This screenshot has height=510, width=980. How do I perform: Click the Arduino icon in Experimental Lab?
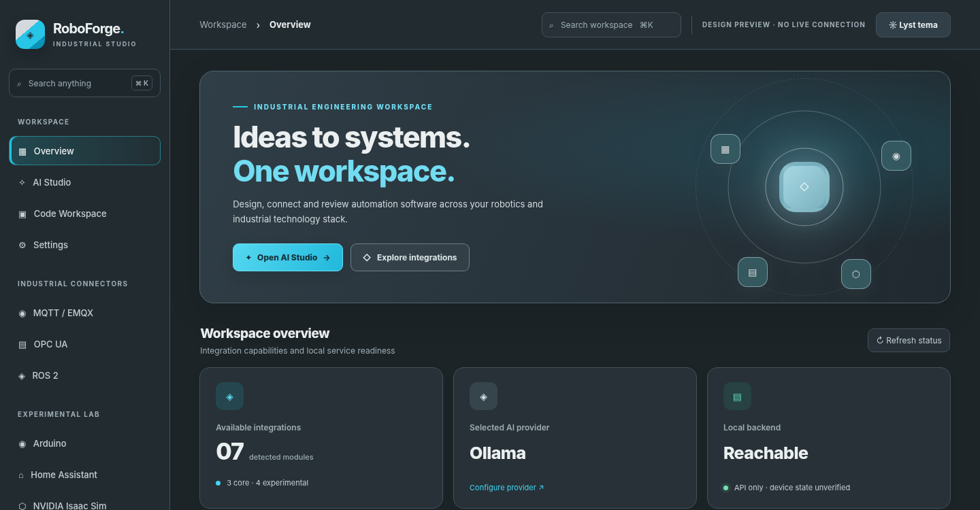[x=22, y=444]
